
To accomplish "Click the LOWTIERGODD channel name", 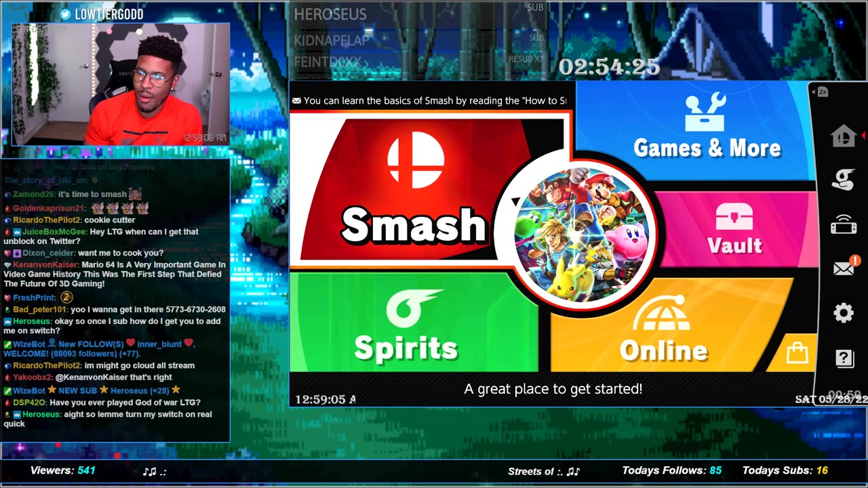I will [109, 14].
